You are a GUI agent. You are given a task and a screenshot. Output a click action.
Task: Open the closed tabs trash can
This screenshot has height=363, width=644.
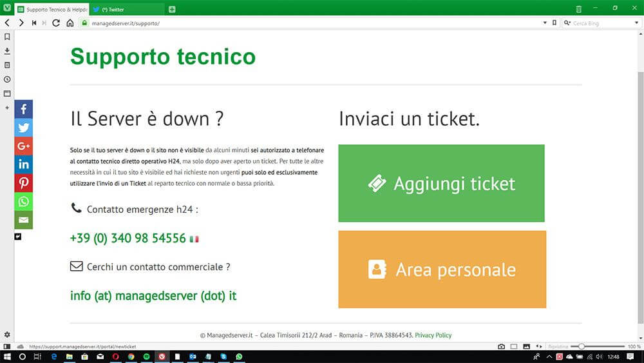pos(579,9)
